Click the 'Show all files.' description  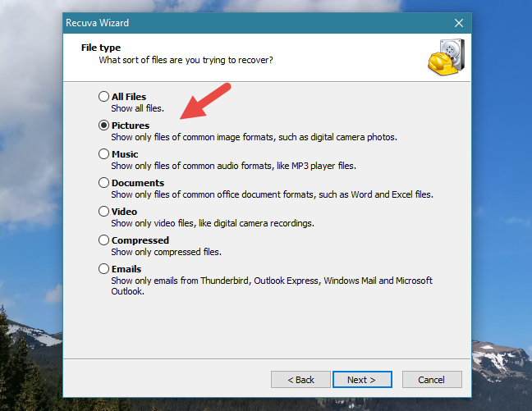pyautogui.click(x=137, y=108)
